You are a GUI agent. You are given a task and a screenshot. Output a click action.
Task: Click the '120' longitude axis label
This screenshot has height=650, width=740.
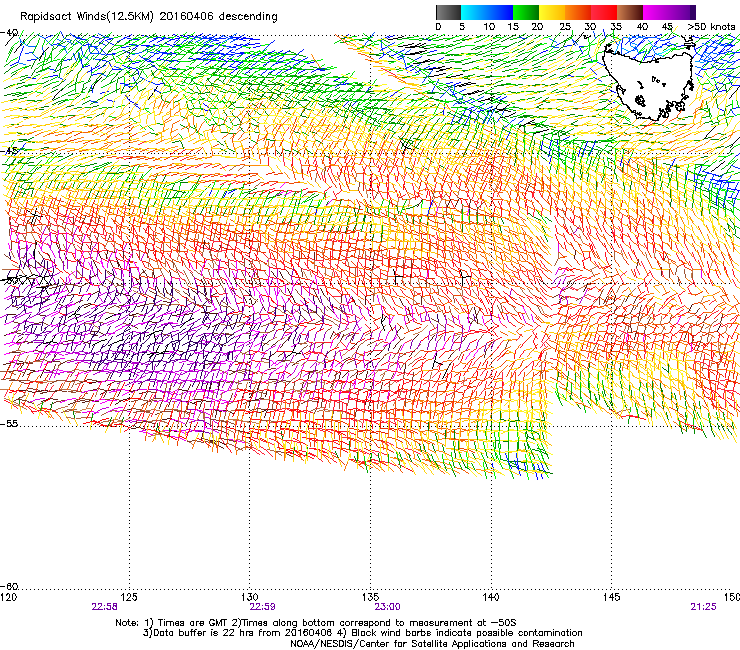tap(8, 598)
